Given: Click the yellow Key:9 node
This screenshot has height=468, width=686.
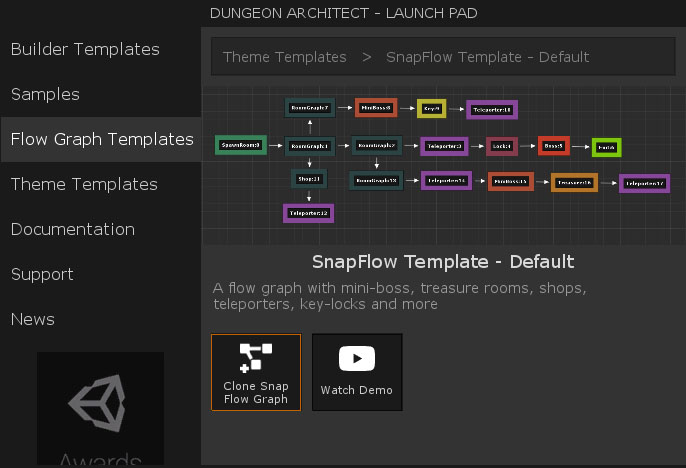Looking at the screenshot, I should point(431,108).
